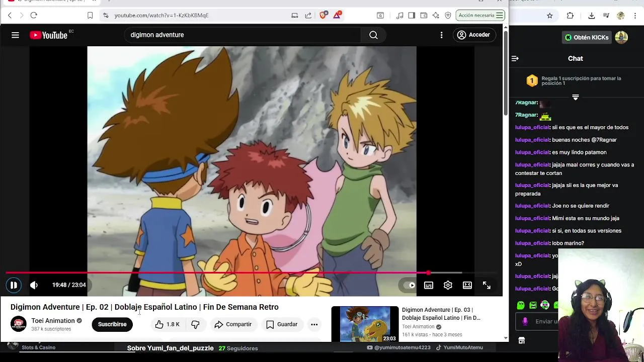Screen dimensions: 644x362
Task: Open the Brave Rewards triangle icon
Action: click(x=337, y=15)
